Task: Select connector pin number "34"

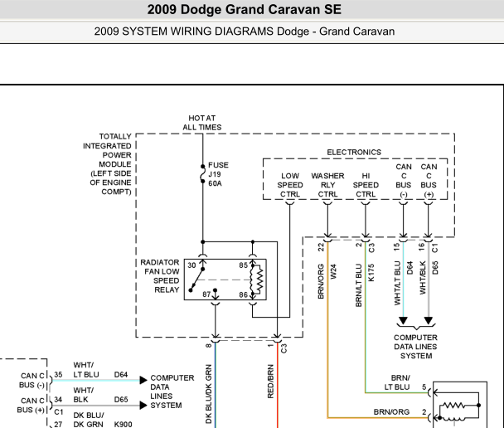Action: [58, 399]
